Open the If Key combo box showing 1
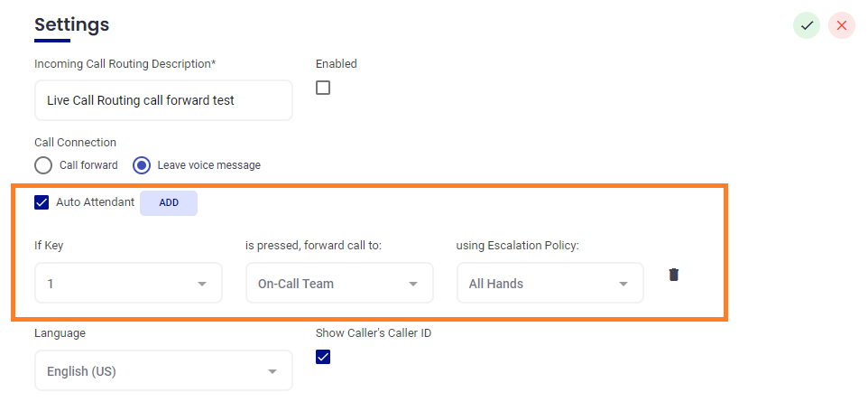Screen dimensions: 868x402 coord(117,284)
